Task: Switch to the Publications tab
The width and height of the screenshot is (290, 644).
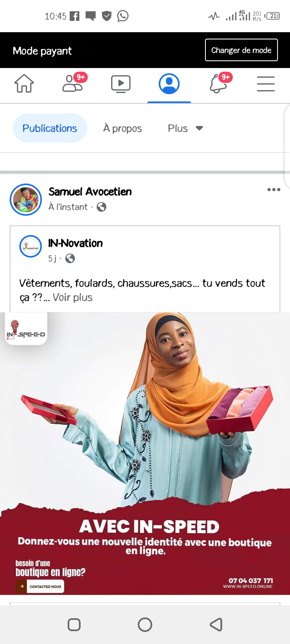Action: click(x=50, y=128)
